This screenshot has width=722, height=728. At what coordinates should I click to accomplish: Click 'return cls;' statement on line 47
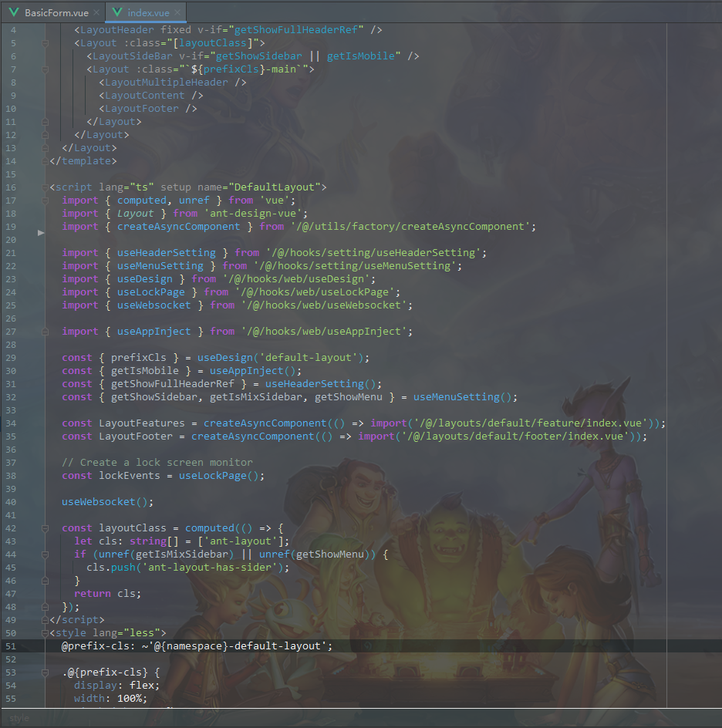(107, 594)
